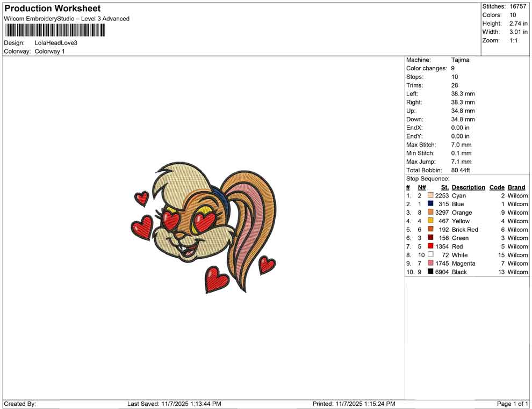The height and width of the screenshot is (409, 532).
Task: Click the St. stitch count column header
Action: coord(444,187)
